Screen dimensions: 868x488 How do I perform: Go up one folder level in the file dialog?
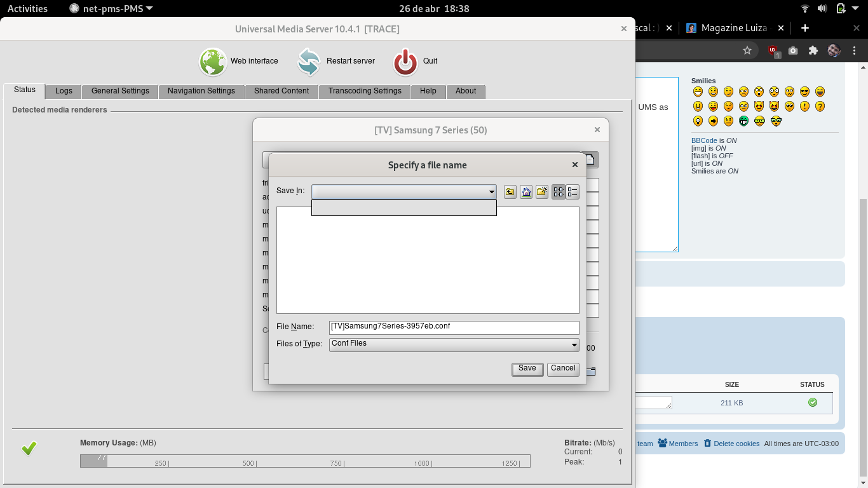pos(510,192)
